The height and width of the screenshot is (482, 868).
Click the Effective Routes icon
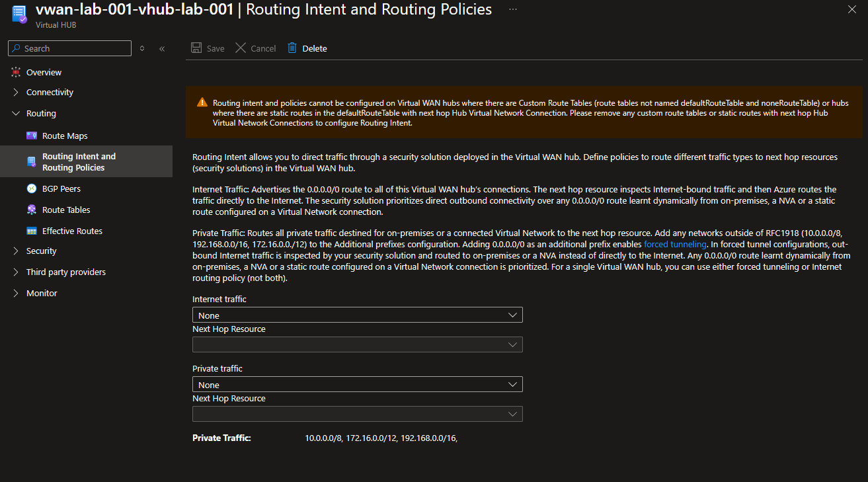[x=32, y=231]
